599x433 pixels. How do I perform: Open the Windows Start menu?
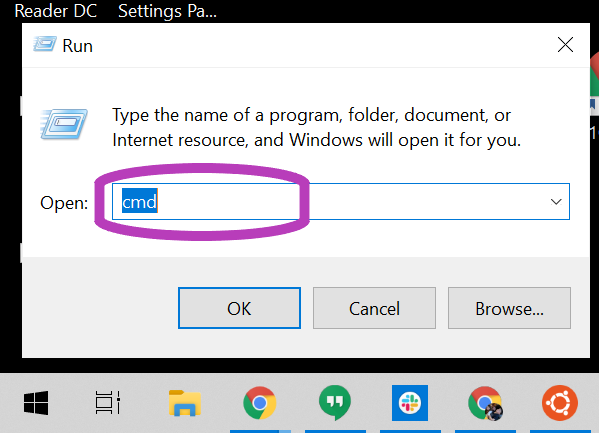[x=36, y=403]
